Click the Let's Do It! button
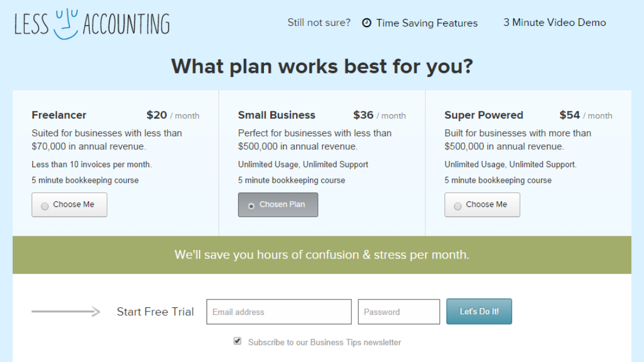 (x=479, y=311)
